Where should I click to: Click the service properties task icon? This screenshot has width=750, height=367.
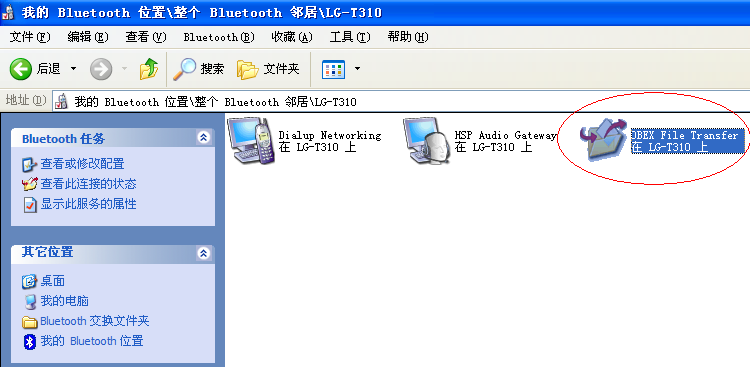click(30, 205)
